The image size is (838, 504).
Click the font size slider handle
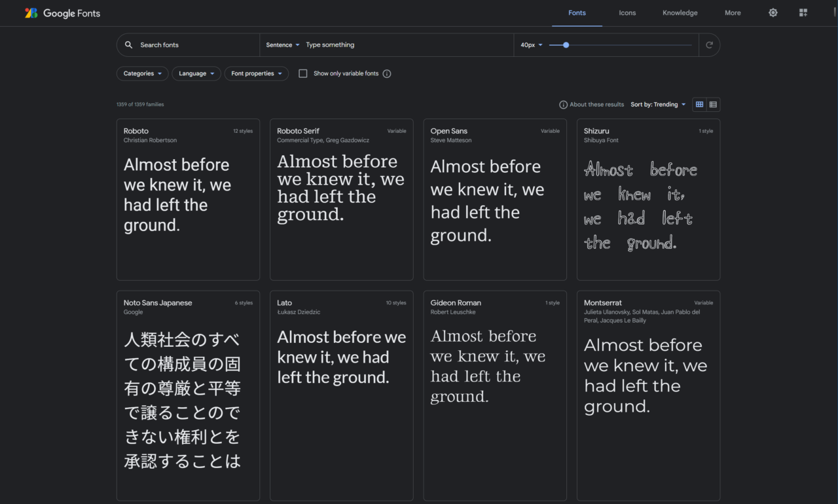[x=566, y=45]
